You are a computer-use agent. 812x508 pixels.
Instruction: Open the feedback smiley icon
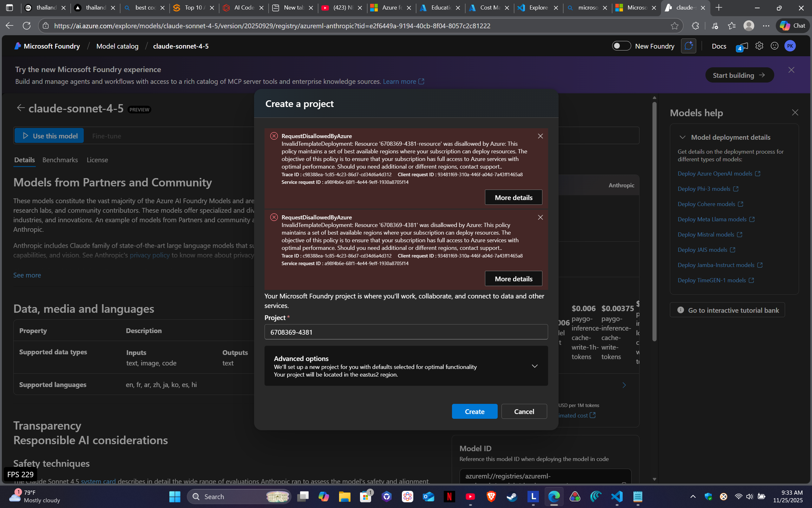775,46
